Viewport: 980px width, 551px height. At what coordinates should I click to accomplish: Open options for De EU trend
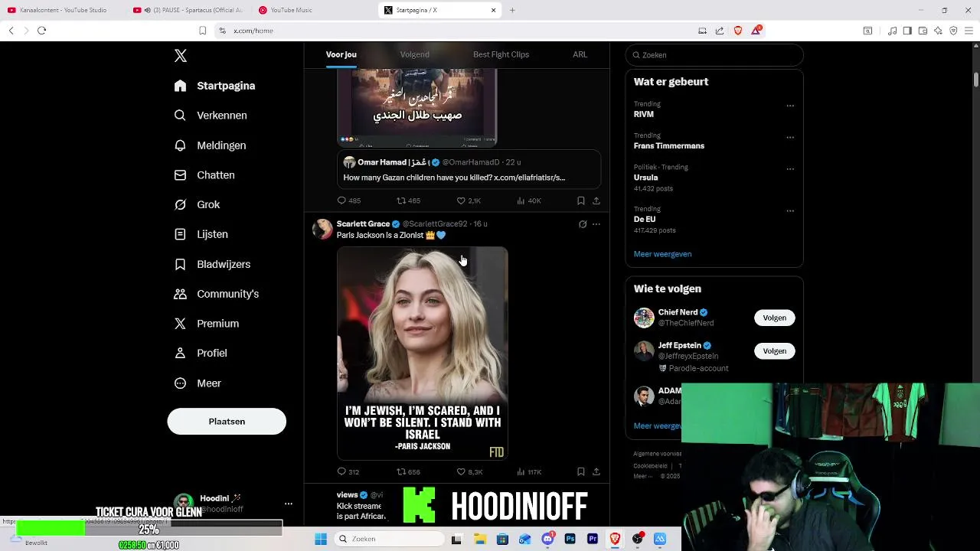point(790,210)
